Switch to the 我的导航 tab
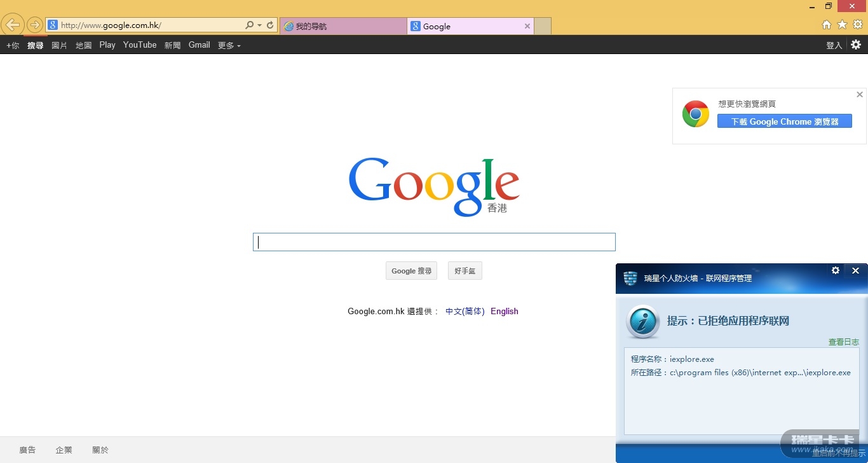The height and width of the screenshot is (463, 868). (x=343, y=26)
